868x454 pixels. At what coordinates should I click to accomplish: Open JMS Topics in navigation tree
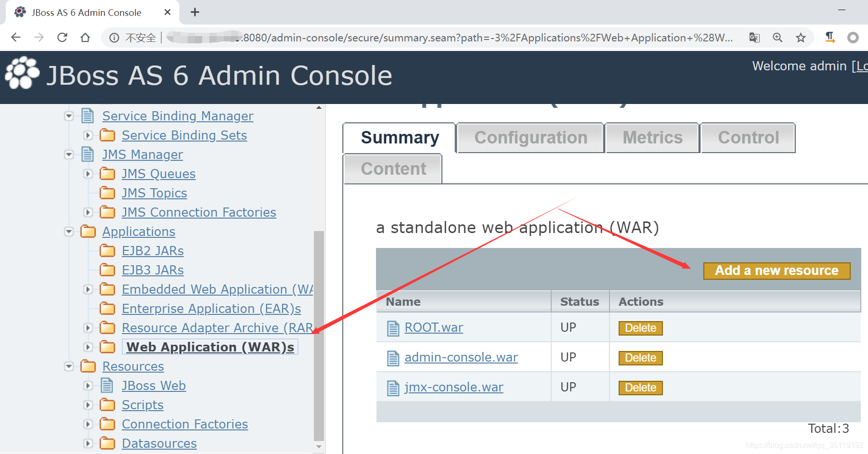154,193
